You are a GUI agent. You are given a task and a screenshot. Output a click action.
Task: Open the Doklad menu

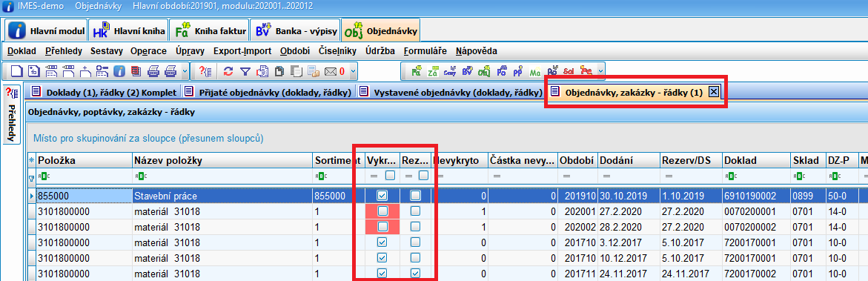click(x=21, y=51)
